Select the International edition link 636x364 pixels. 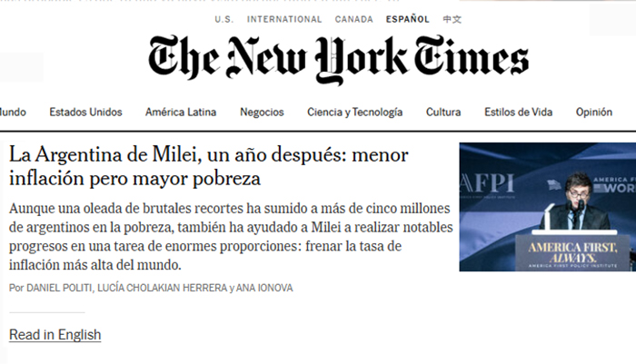click(284, 19)
